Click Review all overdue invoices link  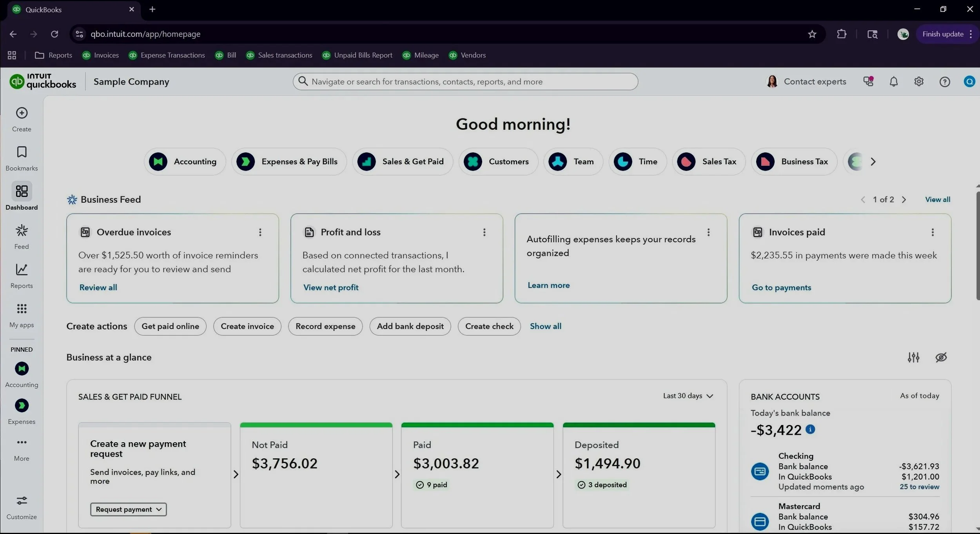98,287
